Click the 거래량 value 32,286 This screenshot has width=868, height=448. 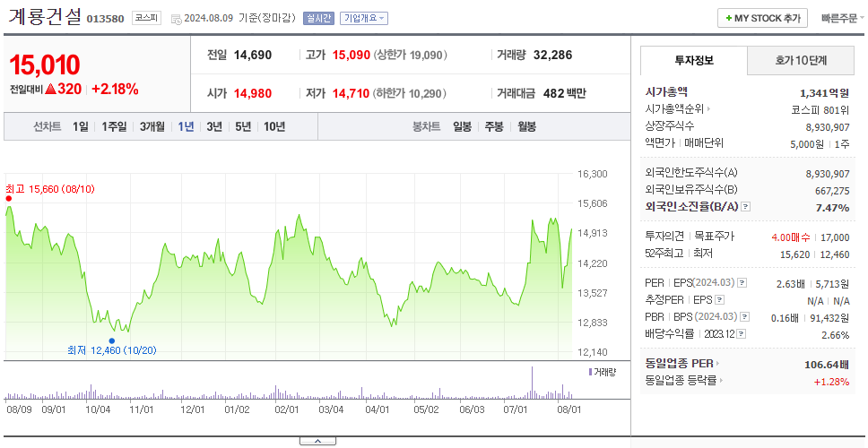tap(553, 56)
